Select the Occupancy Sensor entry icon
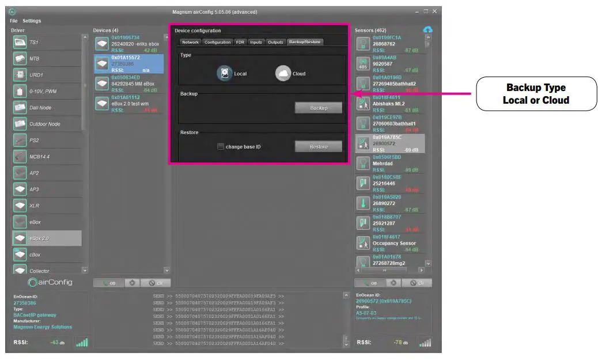The width and height of the screenshot is (598, 364). [x=363, y=243]
